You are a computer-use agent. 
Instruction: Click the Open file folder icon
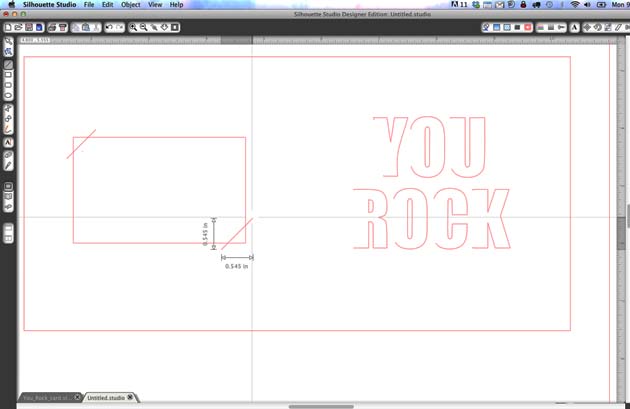[x=18, y=27]
